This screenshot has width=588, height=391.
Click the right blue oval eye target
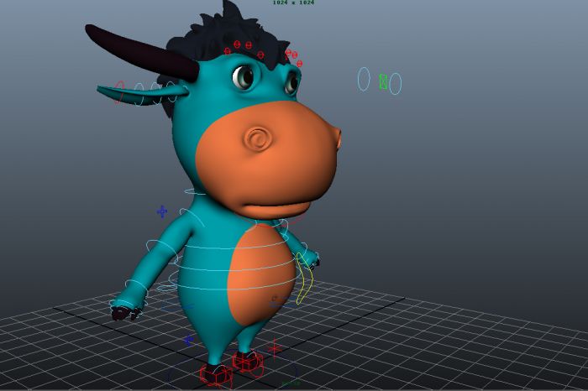(395, 84)
